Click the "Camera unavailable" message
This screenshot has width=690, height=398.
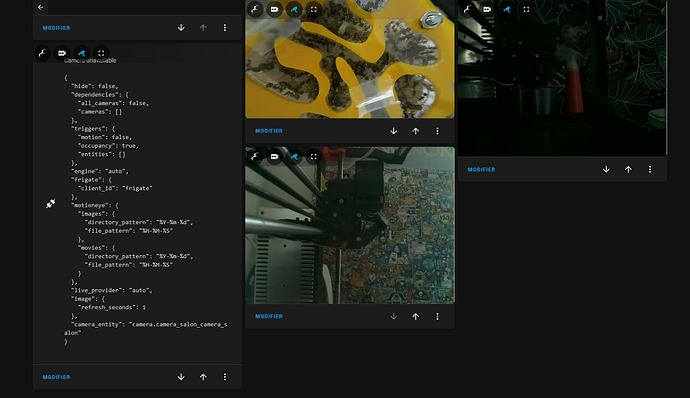pyautogui.click(x=90, y=61)
